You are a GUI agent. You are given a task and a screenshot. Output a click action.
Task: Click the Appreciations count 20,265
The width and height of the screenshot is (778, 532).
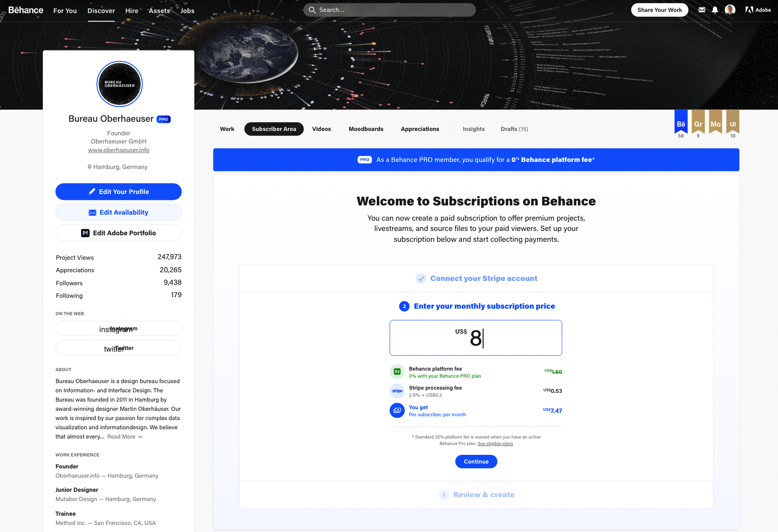pos(170,270)
